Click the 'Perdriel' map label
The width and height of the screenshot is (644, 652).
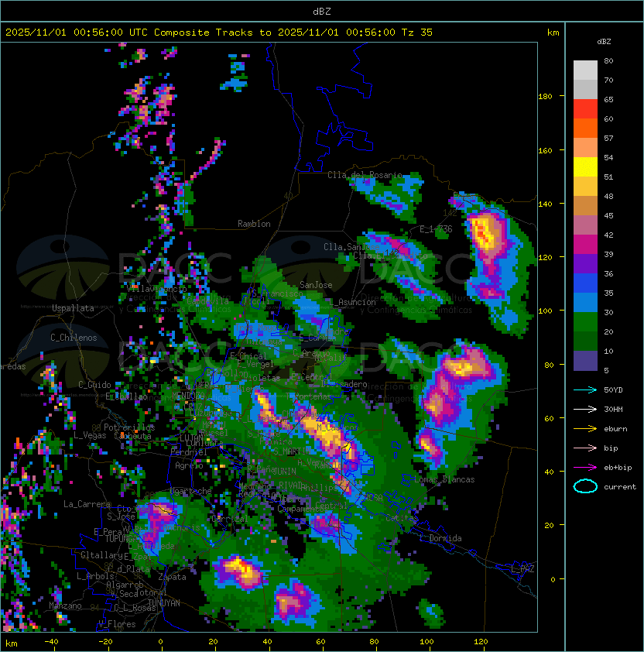coord(189,452)
